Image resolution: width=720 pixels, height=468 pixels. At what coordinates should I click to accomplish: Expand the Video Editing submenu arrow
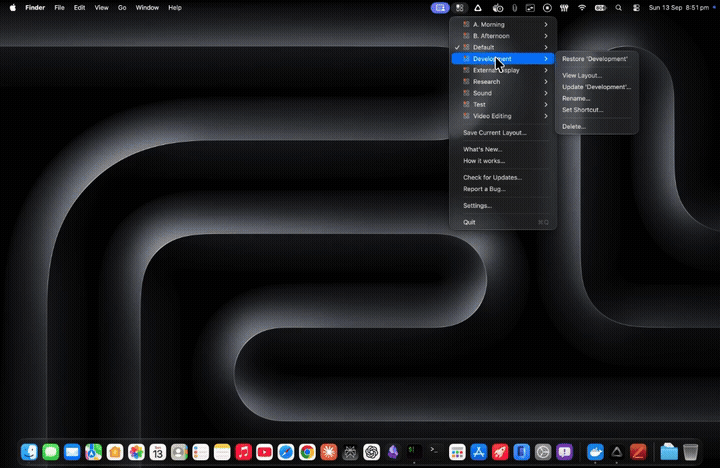point(546,116)
